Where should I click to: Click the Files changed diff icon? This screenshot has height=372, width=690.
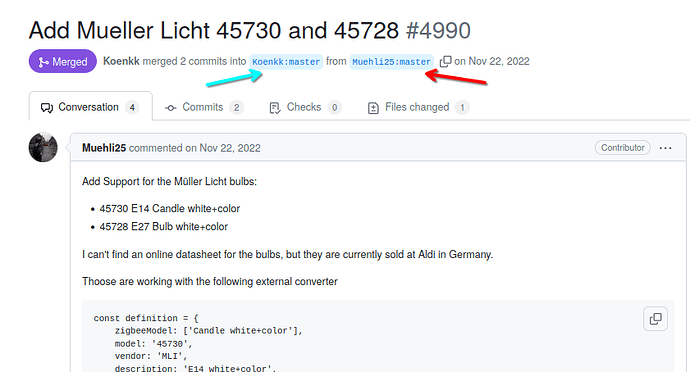point(373,107)
